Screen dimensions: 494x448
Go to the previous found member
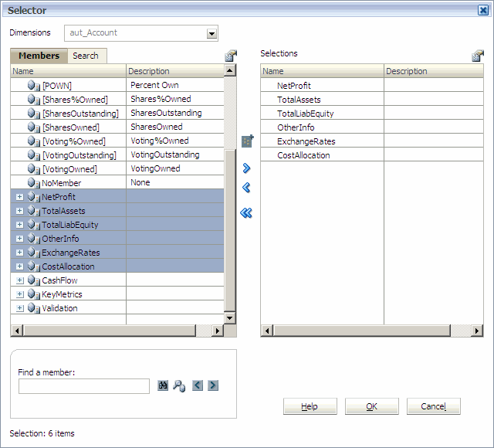pyautogui.click(x=198, y=385)
